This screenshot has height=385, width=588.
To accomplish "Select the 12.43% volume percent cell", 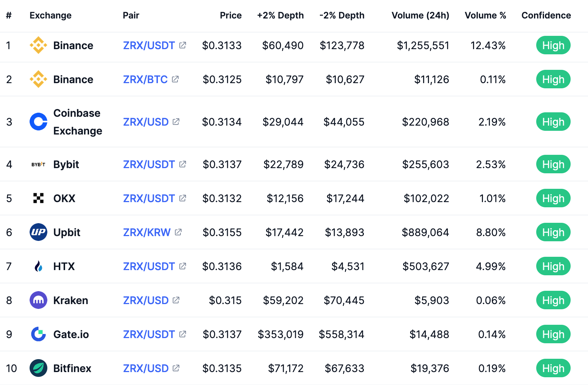I will 488,45.
